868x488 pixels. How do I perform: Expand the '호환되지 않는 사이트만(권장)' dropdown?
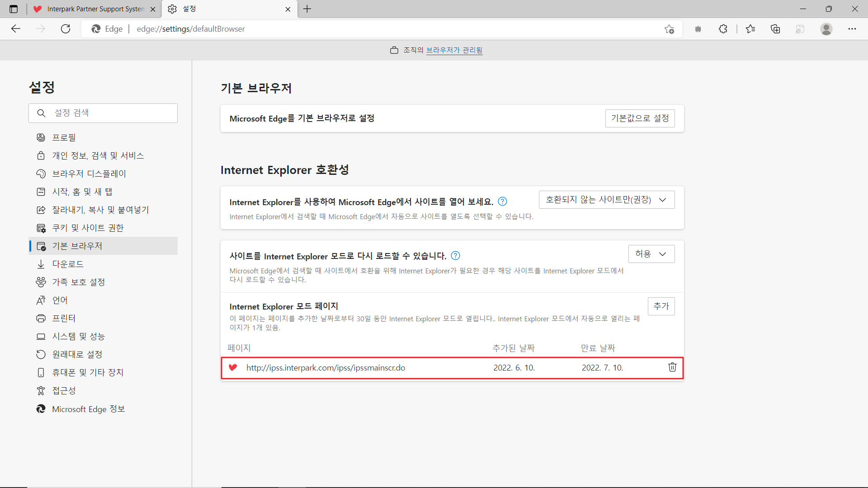(x=606, y=200)
